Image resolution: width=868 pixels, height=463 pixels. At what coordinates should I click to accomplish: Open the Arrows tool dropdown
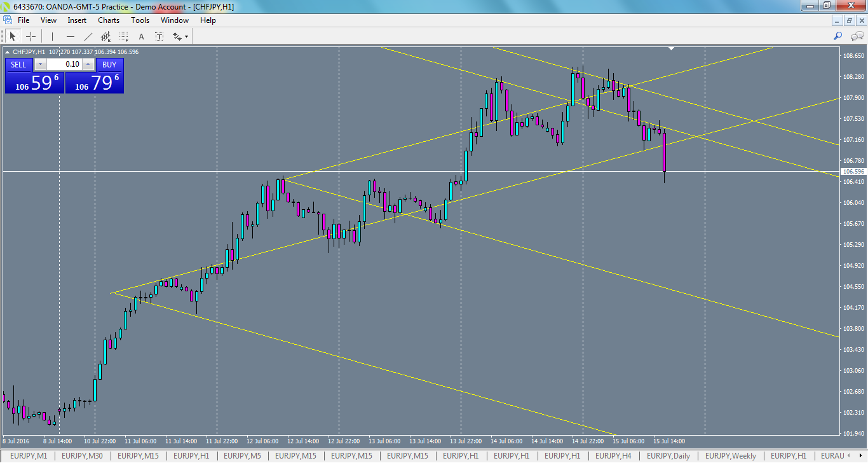point(186,36)
